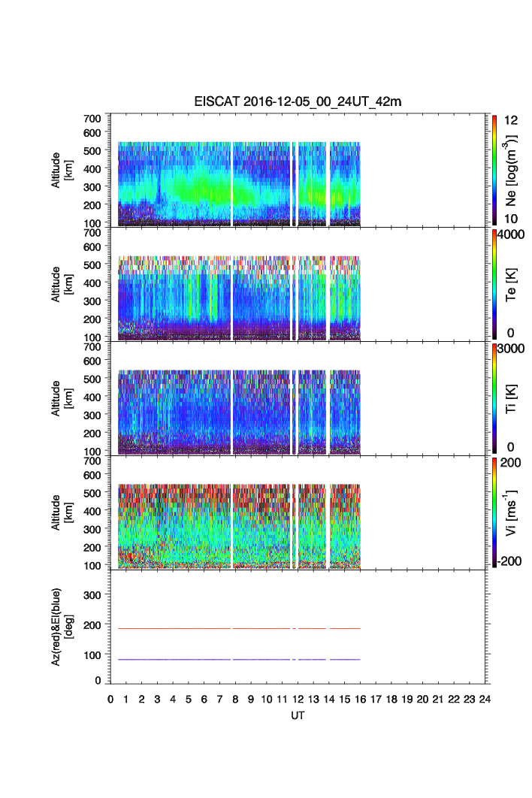The height and width of the screenshot is (798, 532).
Task: Click the ion temperature Ti data panel
Action: (298, 398)
